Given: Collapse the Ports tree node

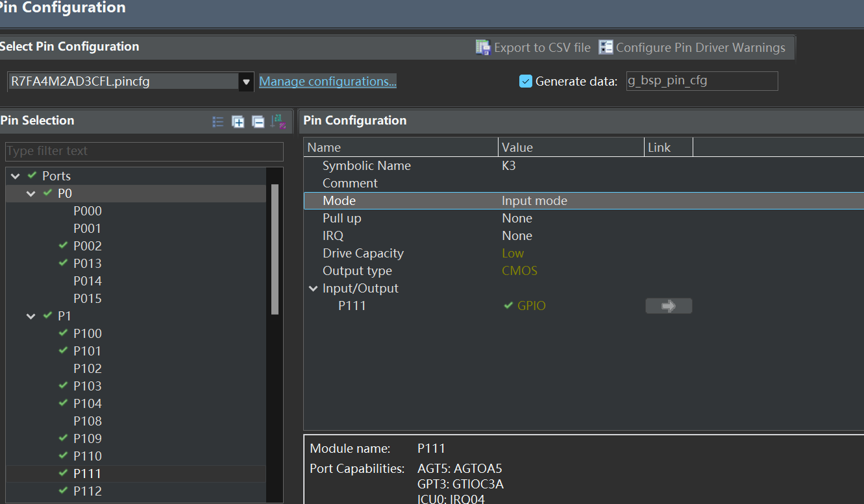Looking at the screenshot, I should pos(15,176).
